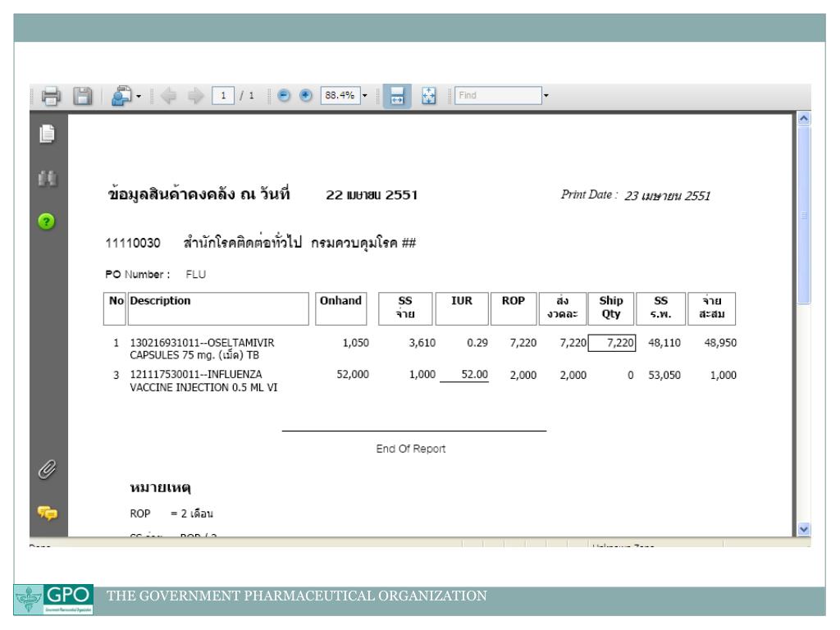Viewport: 840px width, 630px height.
Task: Click the value 48,950 in the last column
Action: [720, 343]
